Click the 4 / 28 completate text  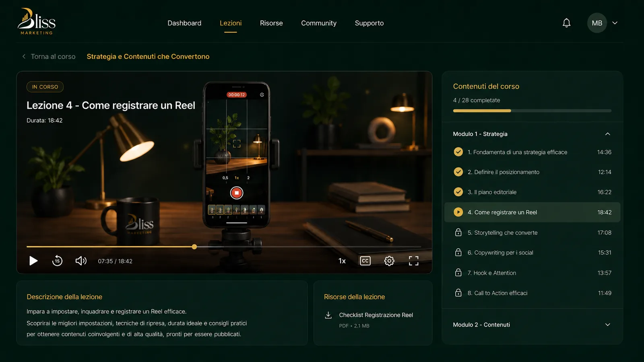click(477, 100)
